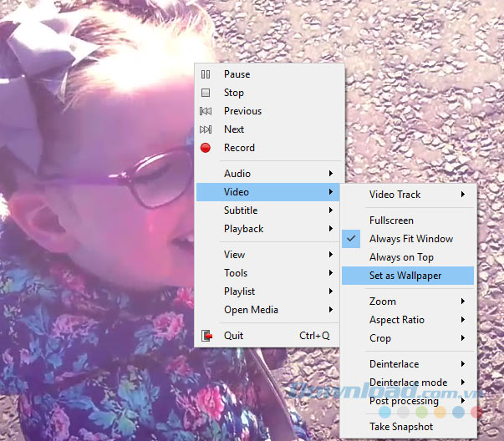Image resolution: width=504 pixels, height=441 pixels.
Task: Choose Take Snapshot
Action: 408,427
